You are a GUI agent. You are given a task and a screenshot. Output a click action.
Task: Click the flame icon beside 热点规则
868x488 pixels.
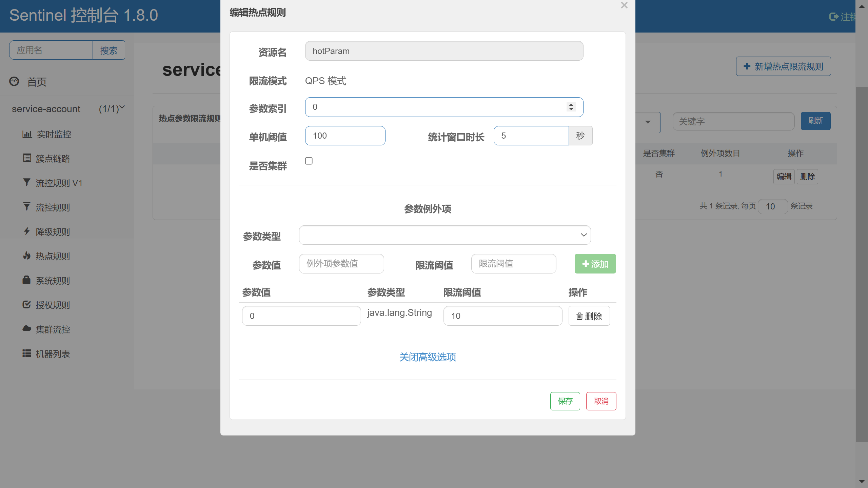[26, 256]
